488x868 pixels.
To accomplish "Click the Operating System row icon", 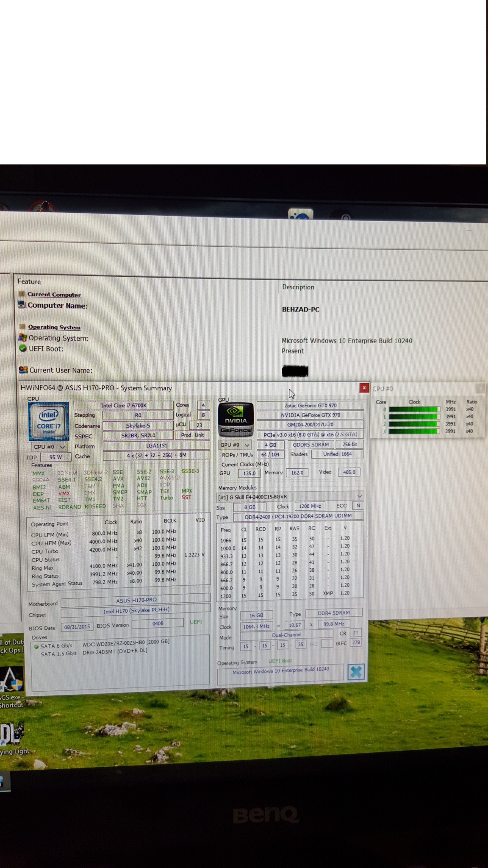I will [x=22, y=338].
